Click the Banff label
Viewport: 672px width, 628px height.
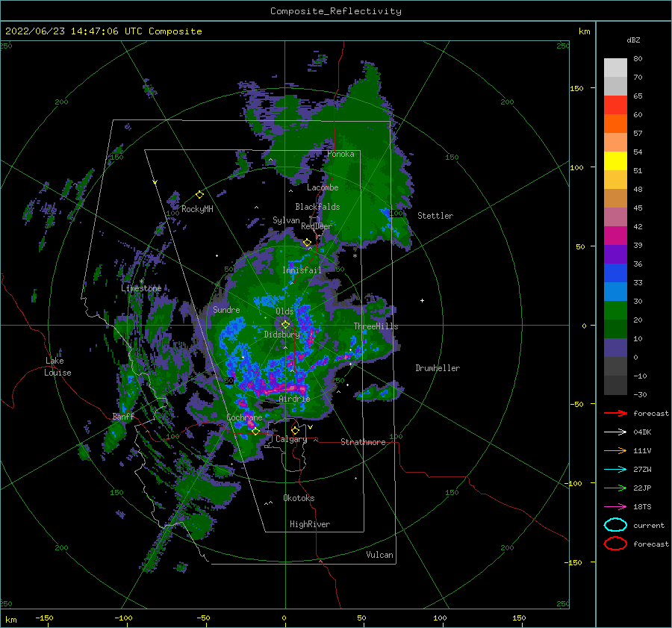tap(123, 417)
